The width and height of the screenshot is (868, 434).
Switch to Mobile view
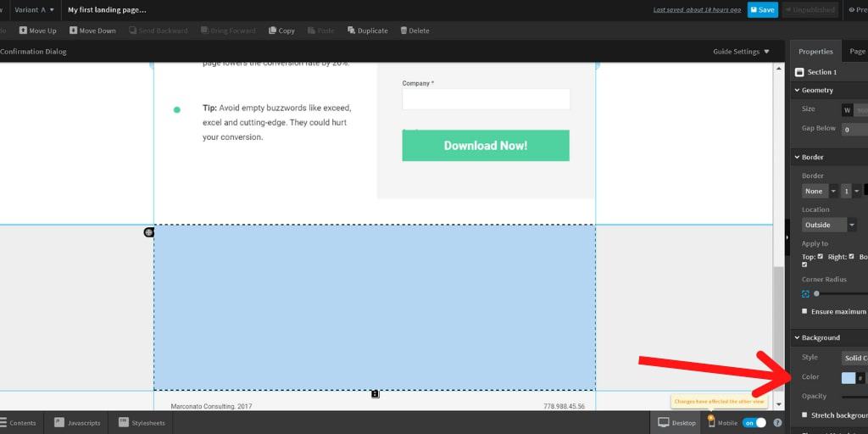click(x=722, y=423)
